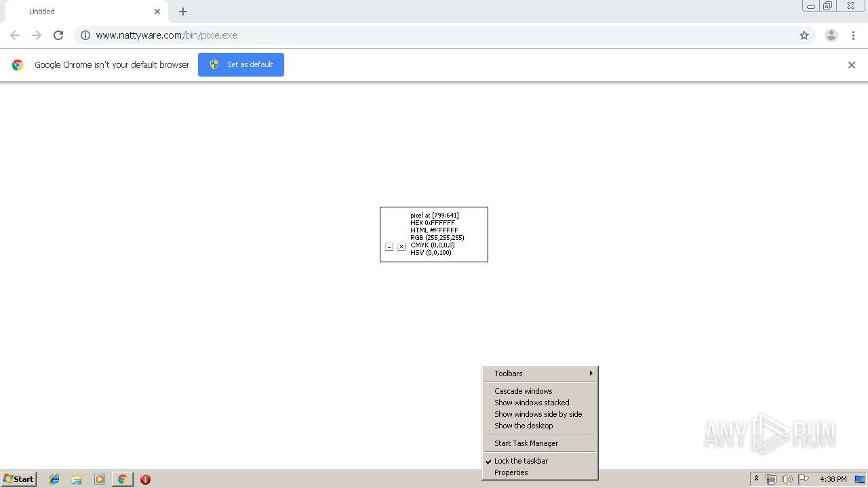Open the Chrome profile avatar
The image size is (868, 488).
[831, 35]
